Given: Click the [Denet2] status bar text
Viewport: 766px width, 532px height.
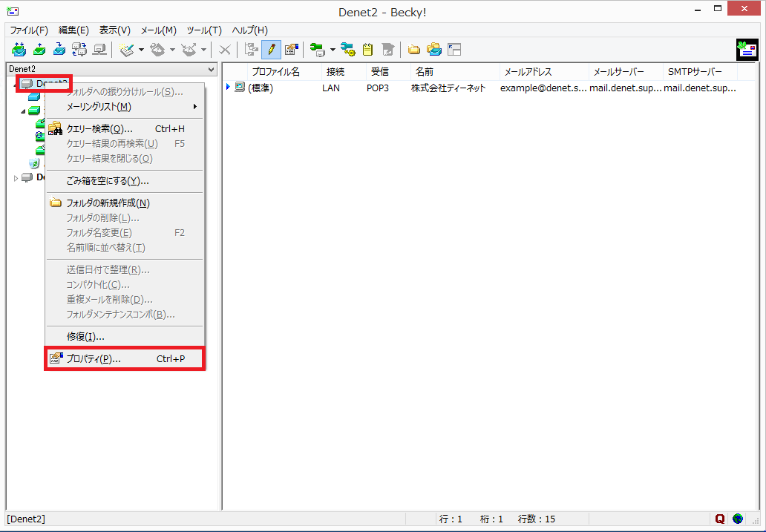Looking at the screenshot, I should [x=26, y=519].
